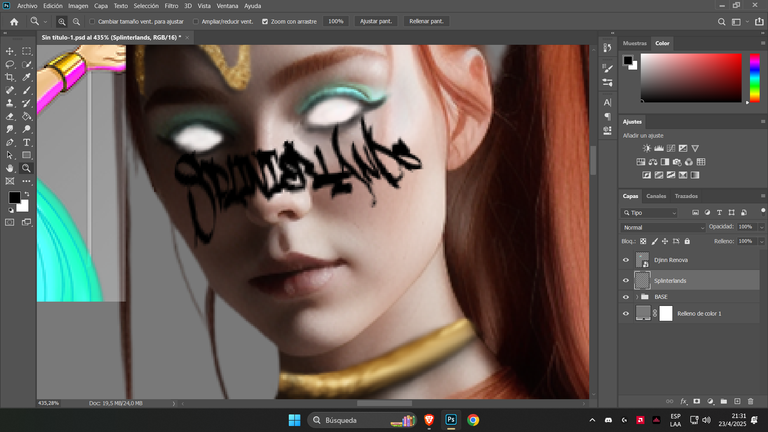
Task: Choose zoom-in mode in options bar
Action: [62, 22]
